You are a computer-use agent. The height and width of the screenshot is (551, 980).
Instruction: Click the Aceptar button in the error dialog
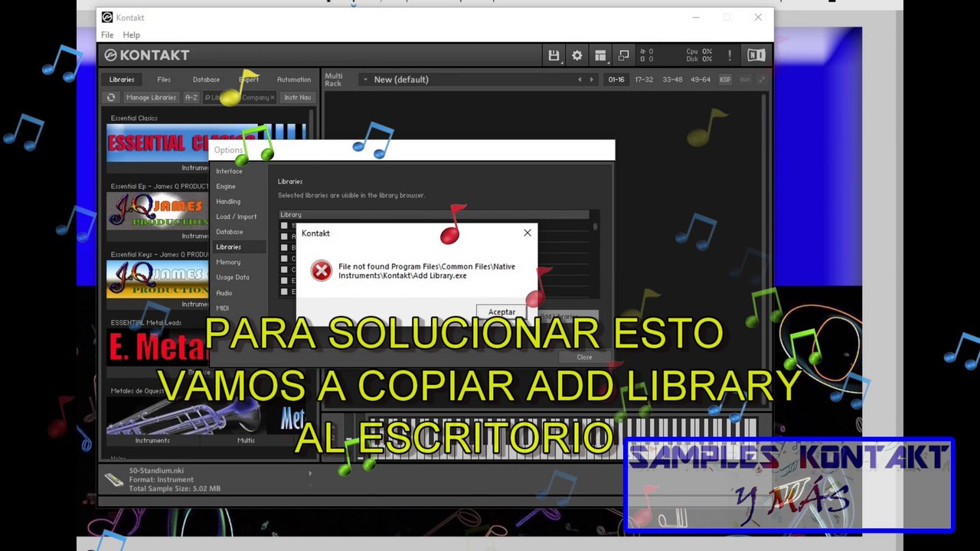[501, 311]
